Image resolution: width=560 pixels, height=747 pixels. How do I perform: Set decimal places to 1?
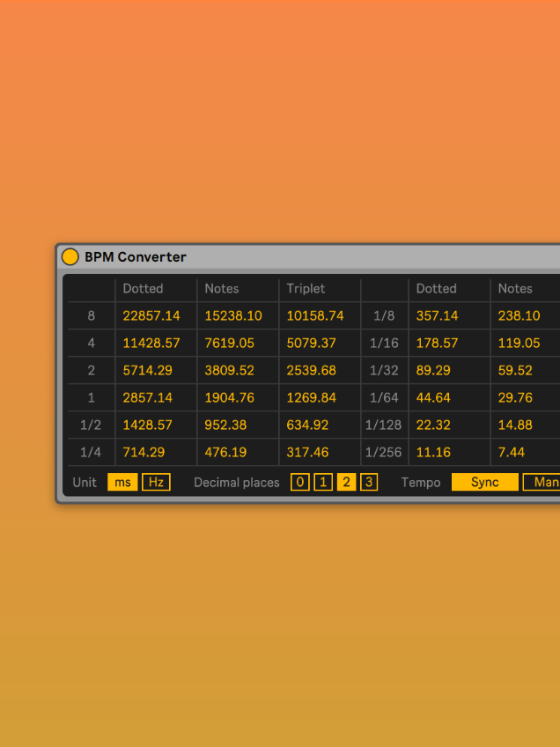click(x=323, y=482)
